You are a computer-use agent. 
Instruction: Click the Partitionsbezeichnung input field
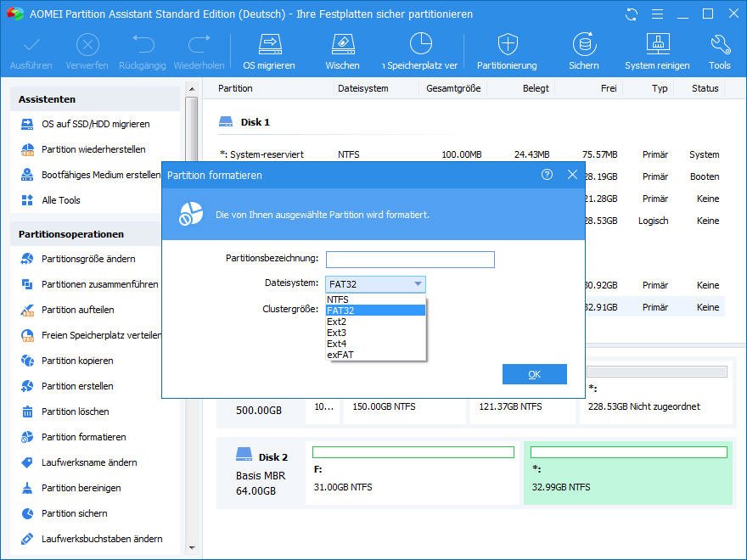[x=410, y=260]
